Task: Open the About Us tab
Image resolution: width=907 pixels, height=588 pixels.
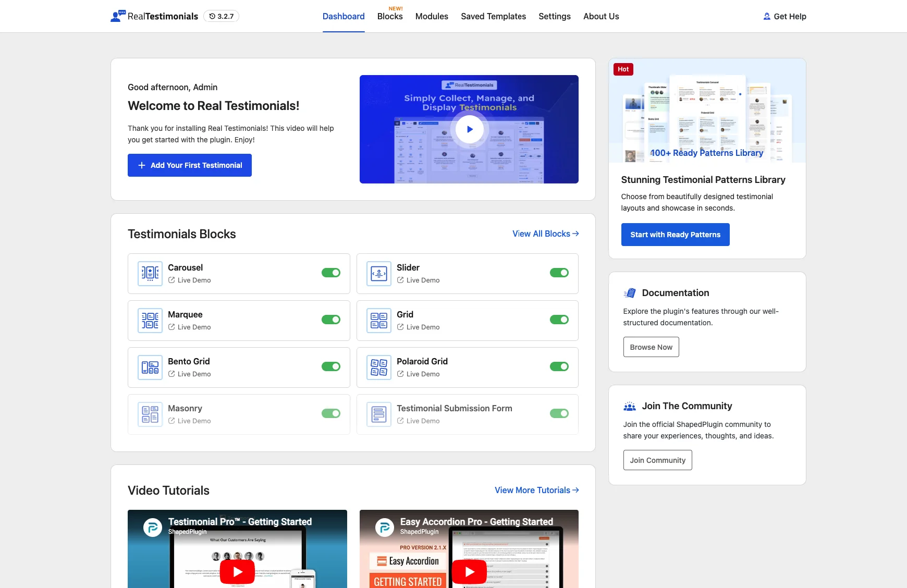Action: [x=601, y=16]
